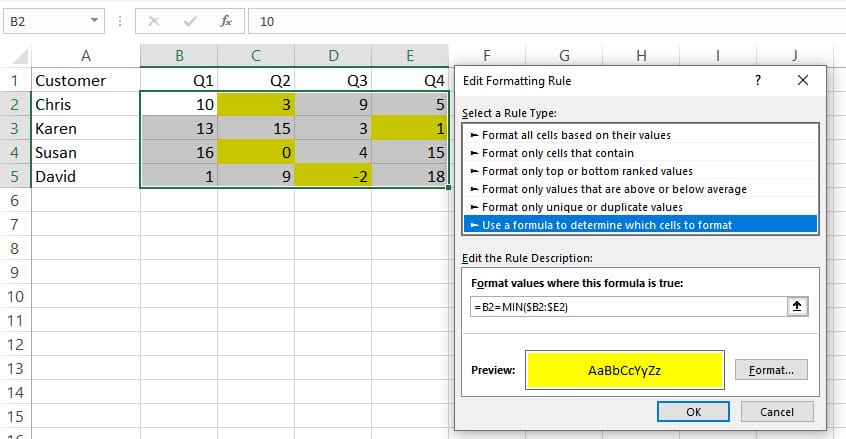Viewport: 846px width, 439px height.
Task: Click the collapse dialog arrow beside formula
Action: coord(798,308)
